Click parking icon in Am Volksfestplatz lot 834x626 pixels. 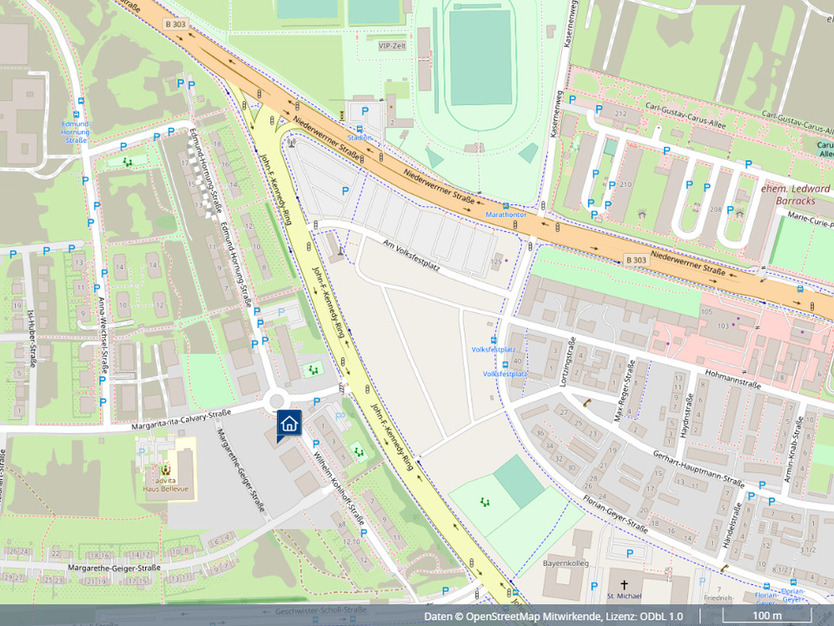(x=345, y=190)
